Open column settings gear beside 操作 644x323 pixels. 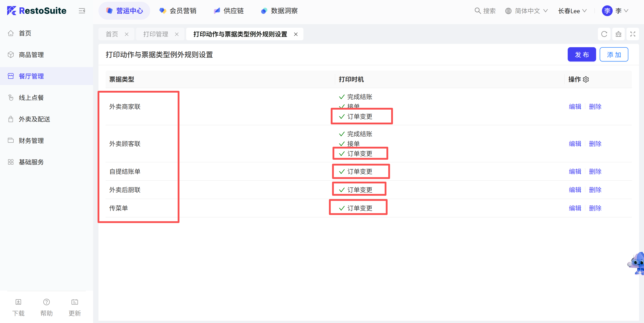(586, 79)
